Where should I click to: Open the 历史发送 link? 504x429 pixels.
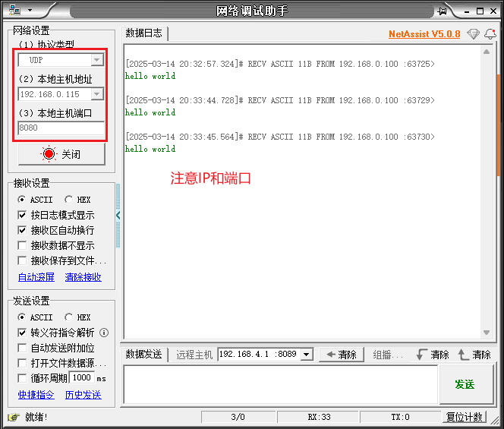pos(83,395)
